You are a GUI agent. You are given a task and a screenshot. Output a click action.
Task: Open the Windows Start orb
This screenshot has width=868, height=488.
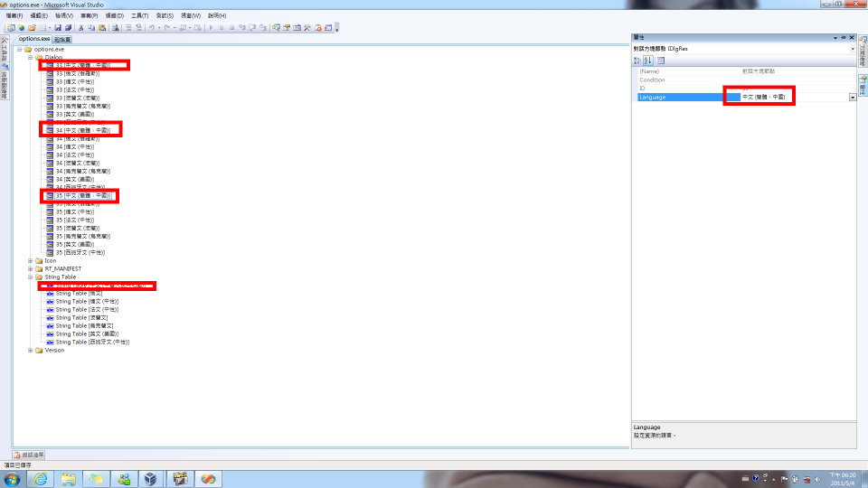[x=12, y=479]
